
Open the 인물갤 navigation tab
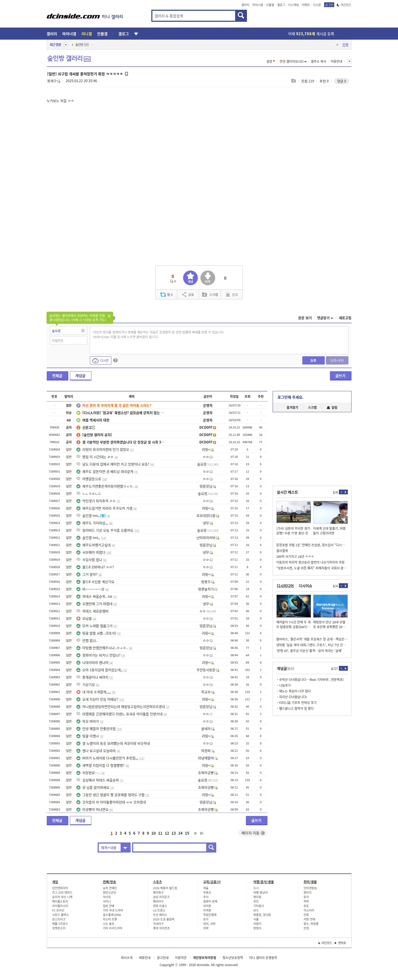click(x=102, y=34)
